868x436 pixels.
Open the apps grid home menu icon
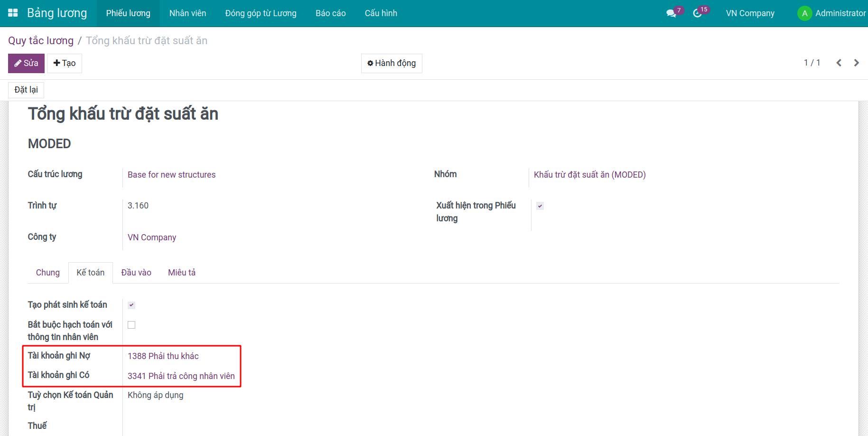[x=13, y=13]
